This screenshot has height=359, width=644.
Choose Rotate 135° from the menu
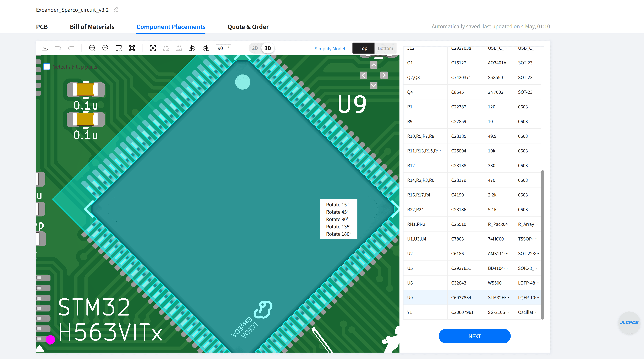[x=339, y=227]
